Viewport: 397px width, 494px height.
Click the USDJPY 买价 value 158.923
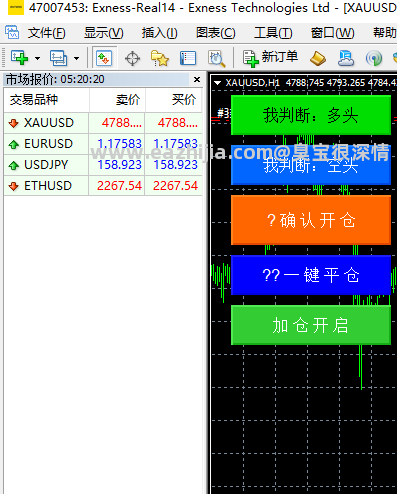[x=176, y=165]
